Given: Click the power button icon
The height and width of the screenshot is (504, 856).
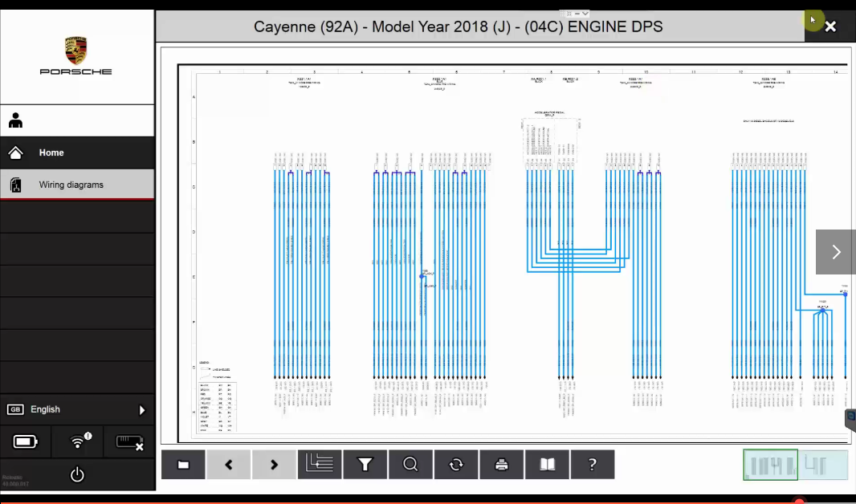Looking at the screenshot, I should (x=77, y=474).
